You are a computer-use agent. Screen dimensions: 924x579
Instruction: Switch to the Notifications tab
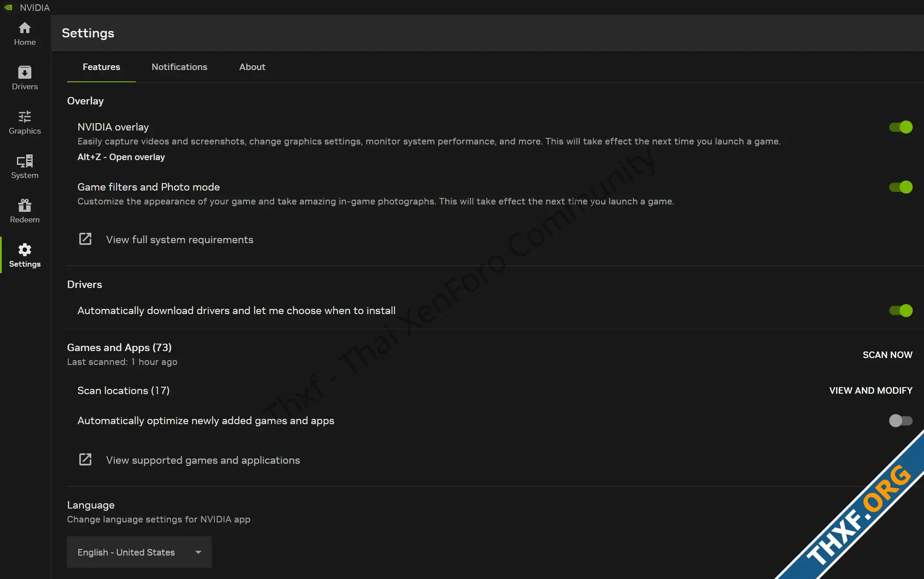[x=179, y=67]
